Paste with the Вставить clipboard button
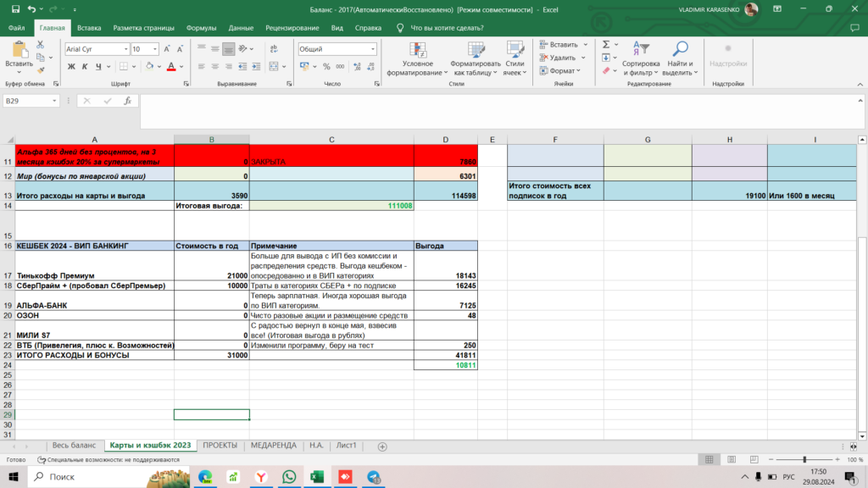The height and width of the screenshot is (488, 868). click(19, 57)
